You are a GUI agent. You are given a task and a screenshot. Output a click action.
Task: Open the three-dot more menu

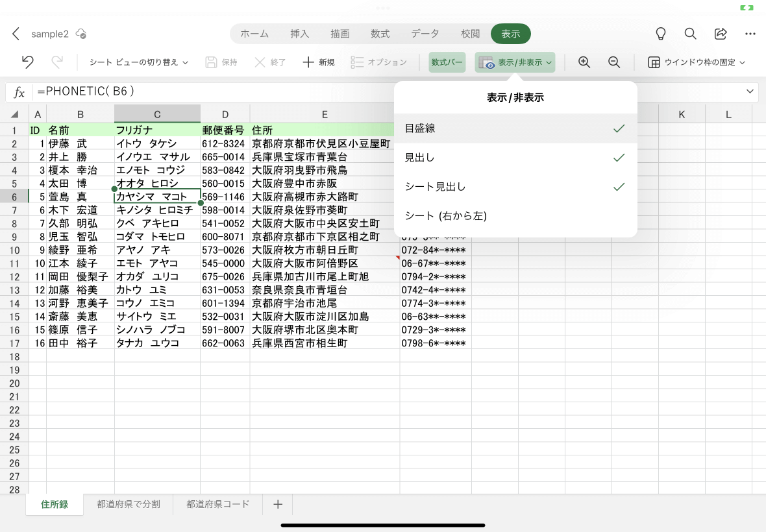pyautogui.click(x=750, y=34)
